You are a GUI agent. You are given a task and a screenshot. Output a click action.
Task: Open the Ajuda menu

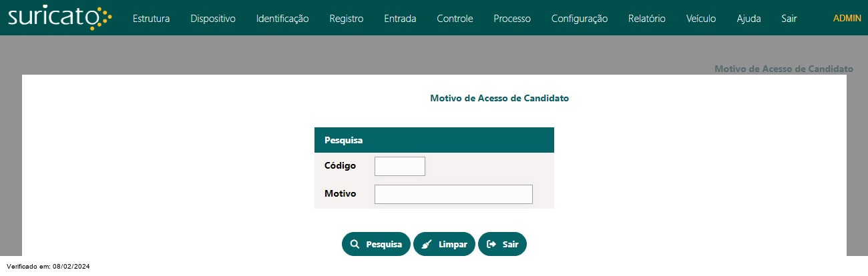[748, 19]
